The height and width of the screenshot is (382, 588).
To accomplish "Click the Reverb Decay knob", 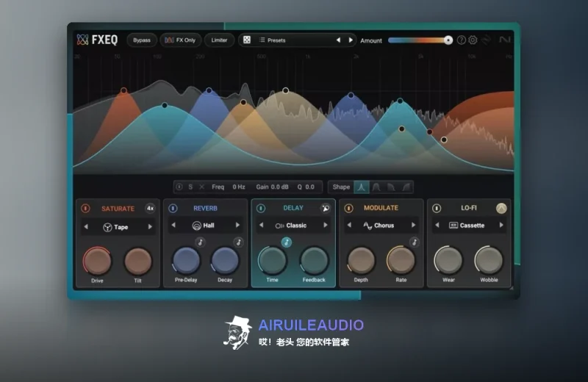I will pos(225,260).
